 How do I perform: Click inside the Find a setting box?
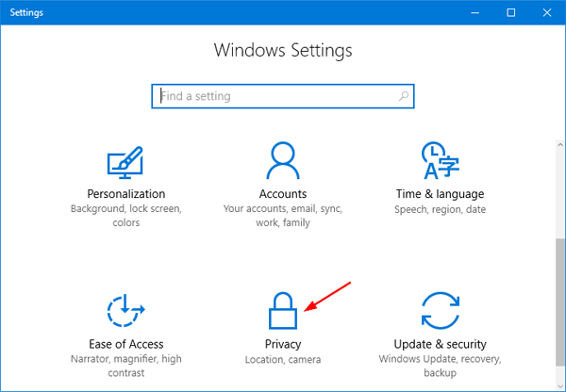coord(274,96)
